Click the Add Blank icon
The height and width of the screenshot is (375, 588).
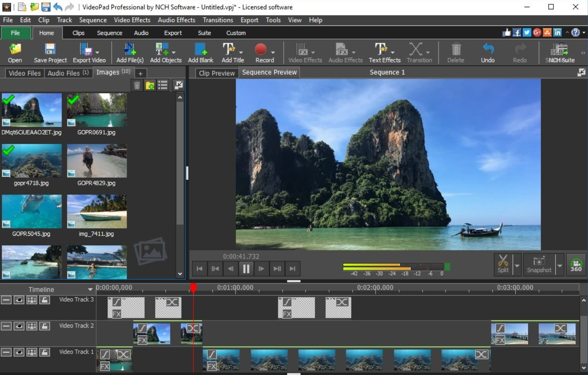200,49
